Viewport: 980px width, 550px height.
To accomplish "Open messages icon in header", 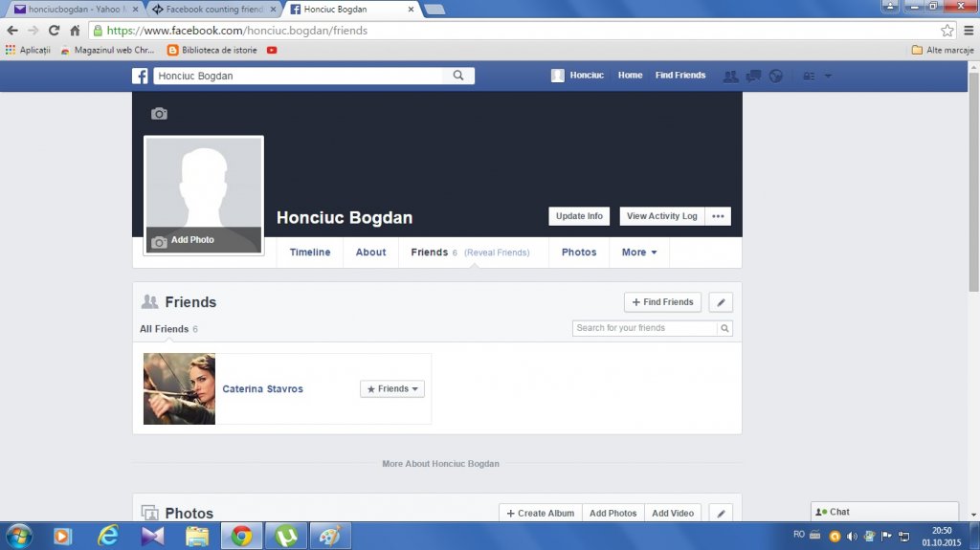I will (753, 77).
